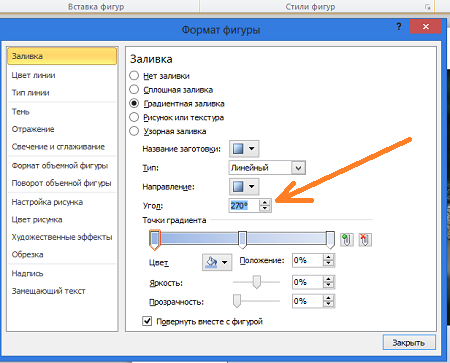Image resolution: width=450 pixels, height=363 pixels.
Task: Open the Направление direction dropdown
Action: point(244,186)
